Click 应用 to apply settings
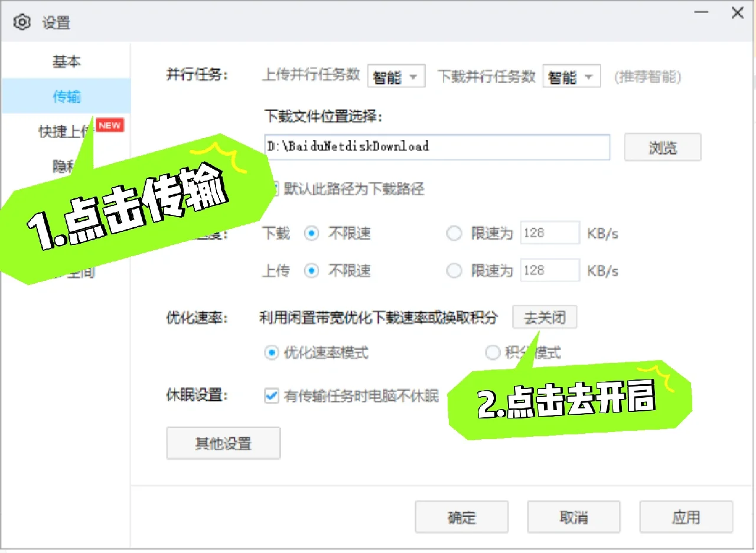 point(686,517)
